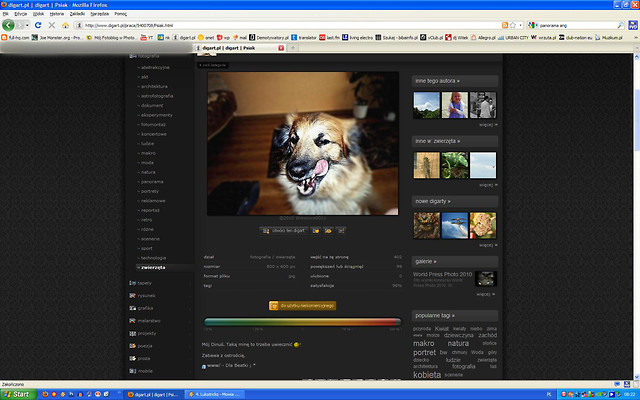This screenshot has height=400, width=640.
Task: Click the main dog photo
Action: pos(302,144)
